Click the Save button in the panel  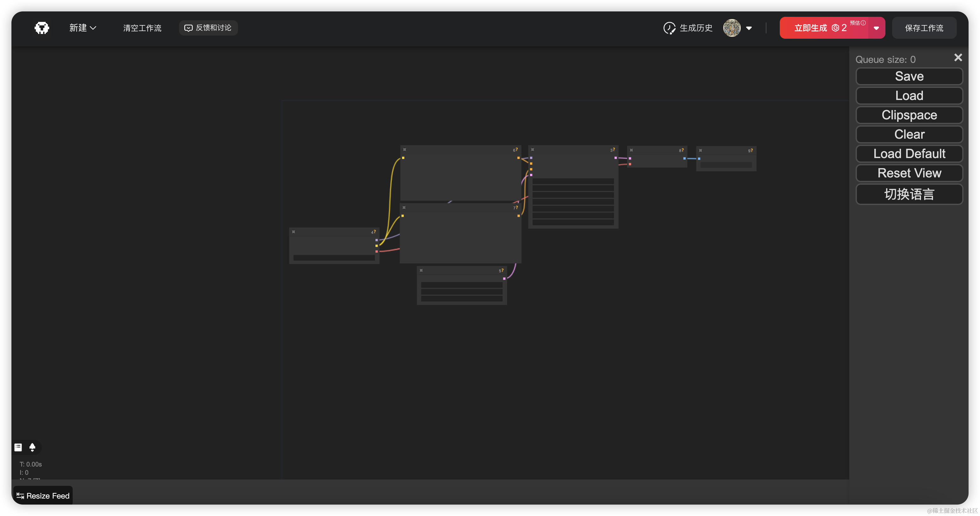tap(909, 76)
